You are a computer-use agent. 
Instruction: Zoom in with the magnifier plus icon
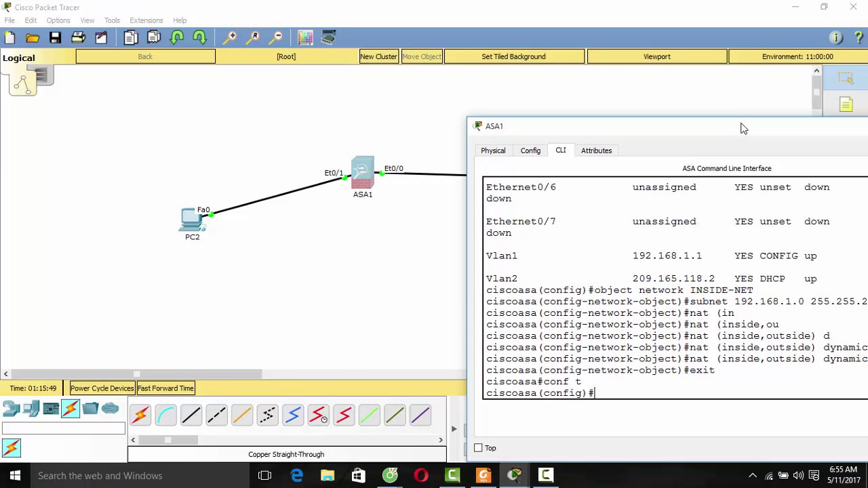pyautogui.click(x=230, y=38)
